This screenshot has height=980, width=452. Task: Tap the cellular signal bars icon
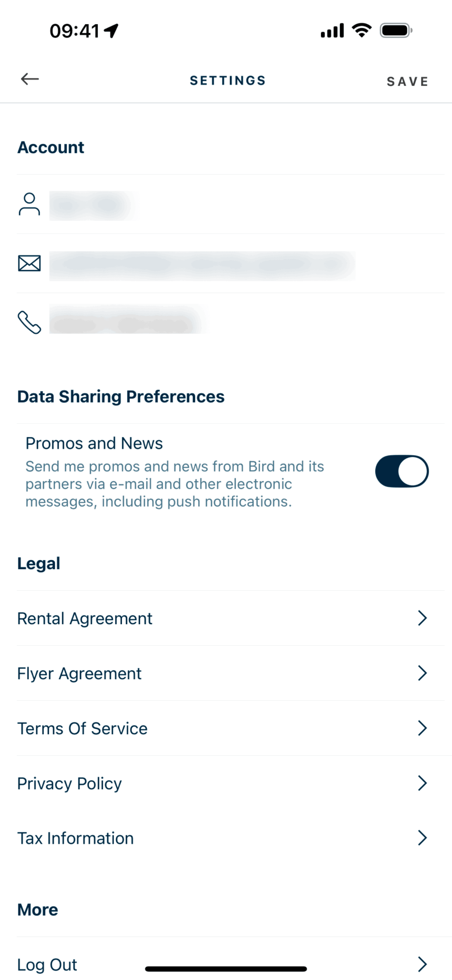(332, 31)
